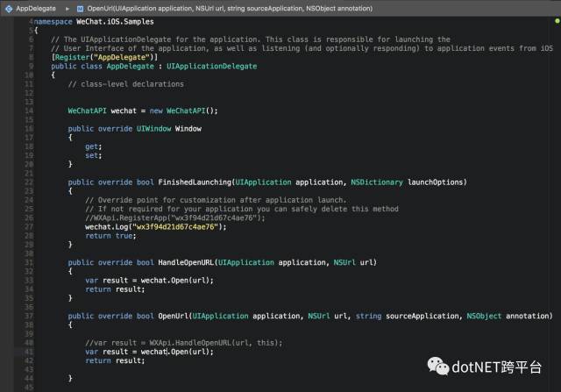
Task: Click the OpenUrl method name in the code
Action: 174,316
